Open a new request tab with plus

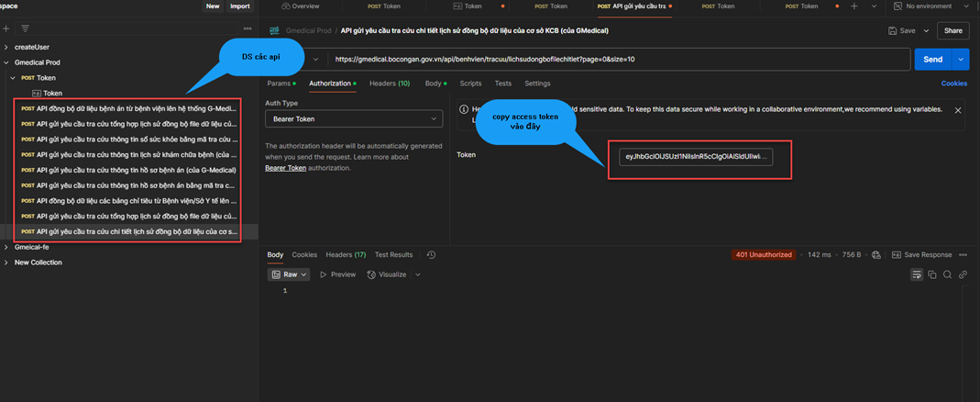click(x=854, y=6)
